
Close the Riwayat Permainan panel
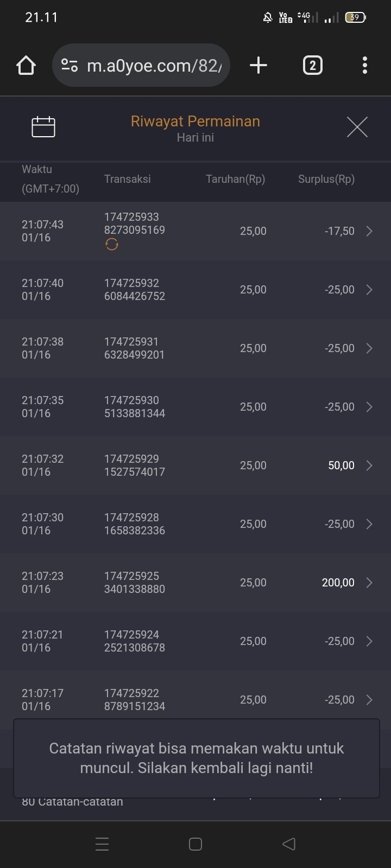click(357, 127)
